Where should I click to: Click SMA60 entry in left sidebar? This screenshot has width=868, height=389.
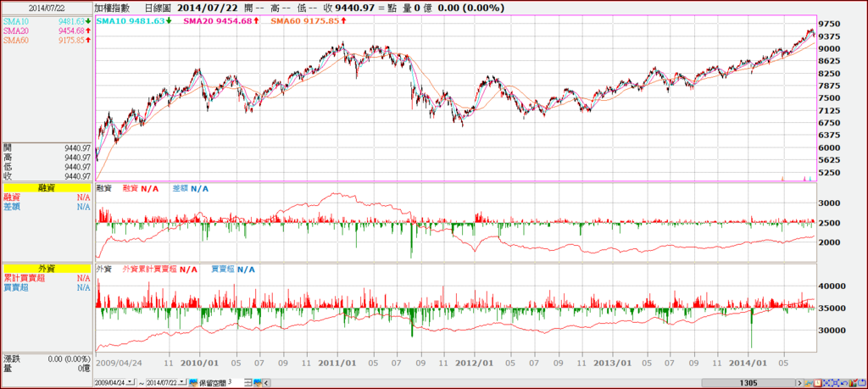(x=47, y=41)
